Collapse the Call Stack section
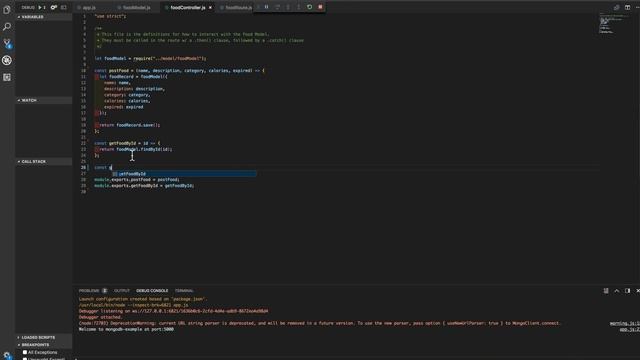Viewport: 640px width, 360px height. pos(44,162)
